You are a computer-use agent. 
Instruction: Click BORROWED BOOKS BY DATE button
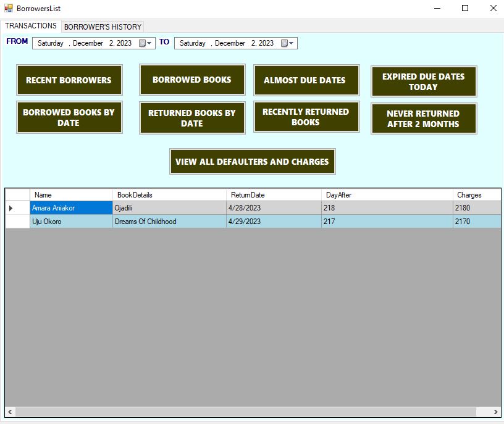69,117
